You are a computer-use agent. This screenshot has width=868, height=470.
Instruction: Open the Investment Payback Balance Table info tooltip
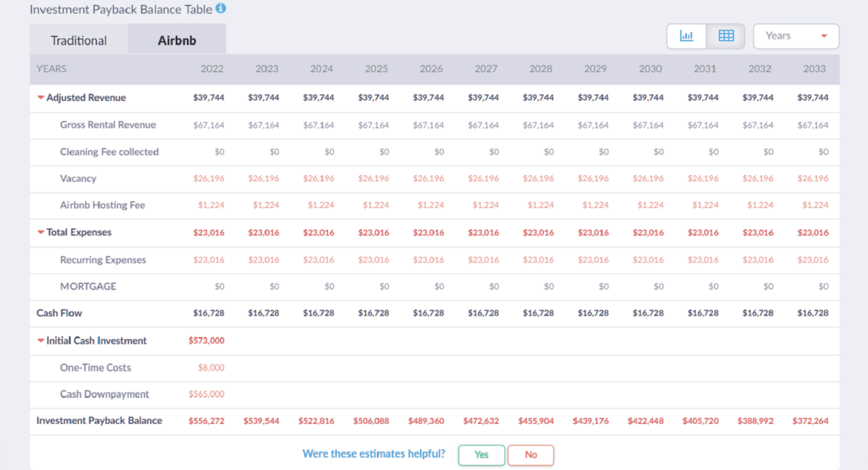[220, 9]
